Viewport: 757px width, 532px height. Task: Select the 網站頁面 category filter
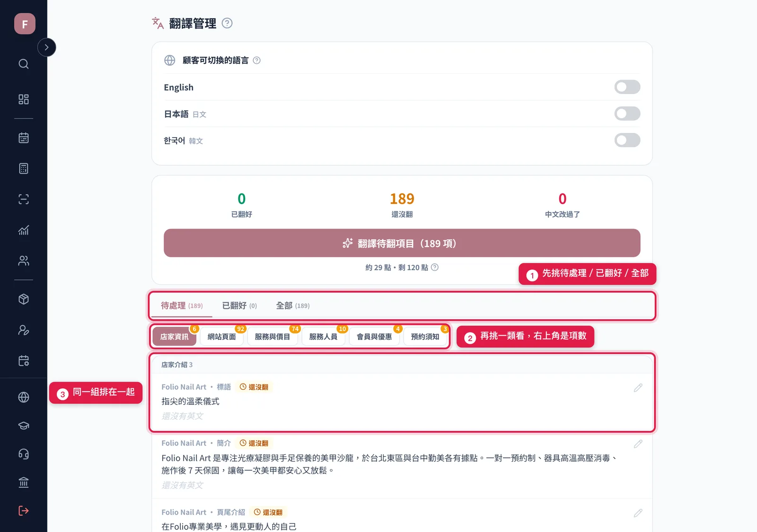pos(221,337)
